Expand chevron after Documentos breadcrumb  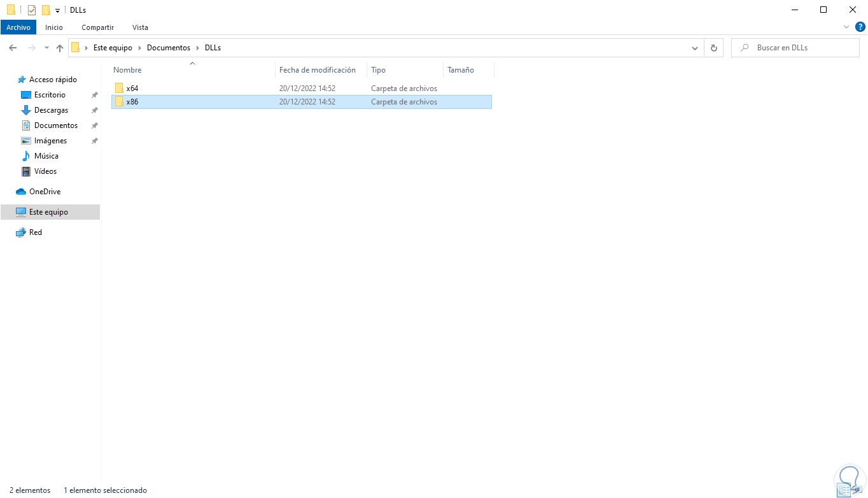pos(198,48)
